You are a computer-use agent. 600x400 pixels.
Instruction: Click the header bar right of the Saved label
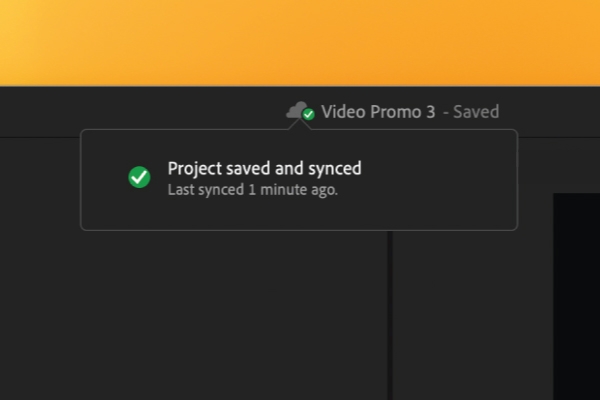[550, 110]
